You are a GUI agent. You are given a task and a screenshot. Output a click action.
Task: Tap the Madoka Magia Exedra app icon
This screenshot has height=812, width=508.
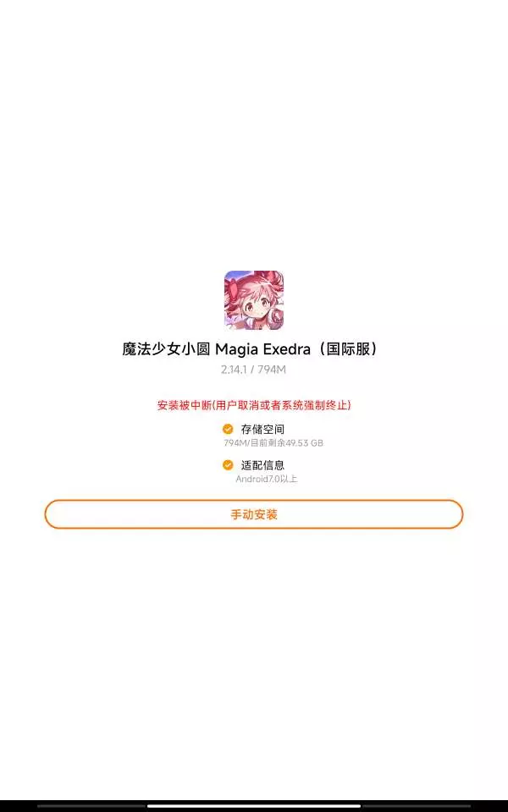[x=253, y=299]
